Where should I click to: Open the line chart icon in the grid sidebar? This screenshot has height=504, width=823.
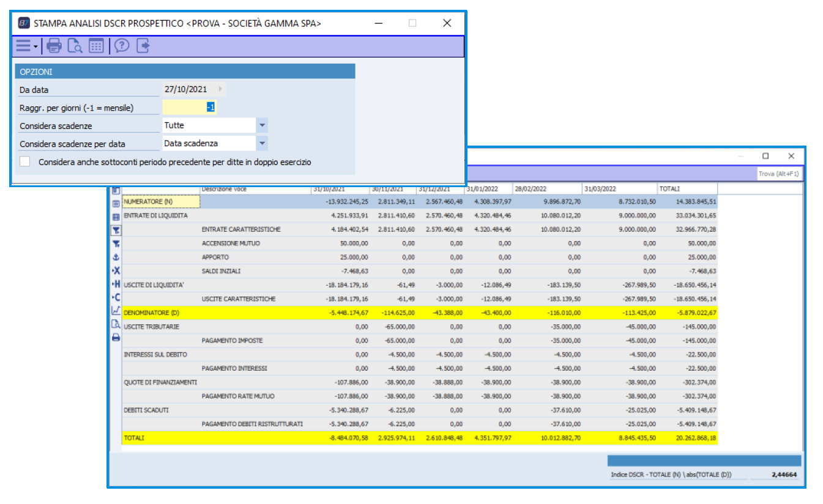coord(116,311)
